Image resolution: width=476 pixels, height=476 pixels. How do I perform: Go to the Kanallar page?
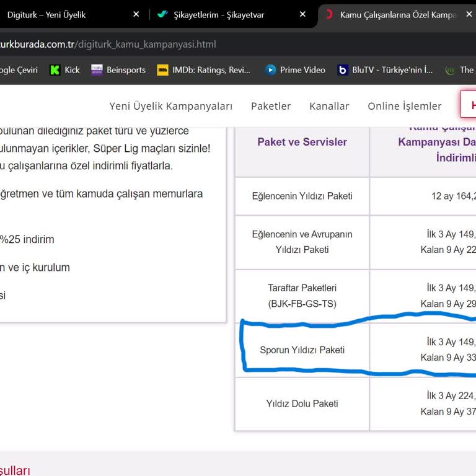[x=329, y=106]
